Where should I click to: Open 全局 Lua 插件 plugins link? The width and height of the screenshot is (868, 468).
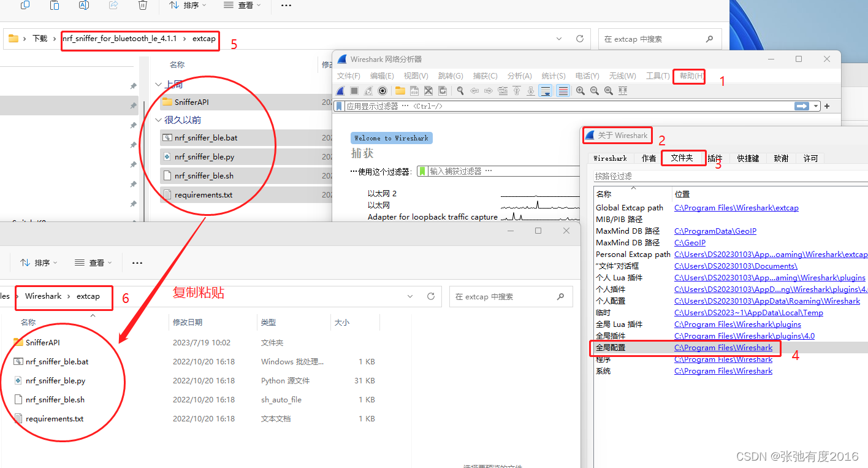coord(737,324)
